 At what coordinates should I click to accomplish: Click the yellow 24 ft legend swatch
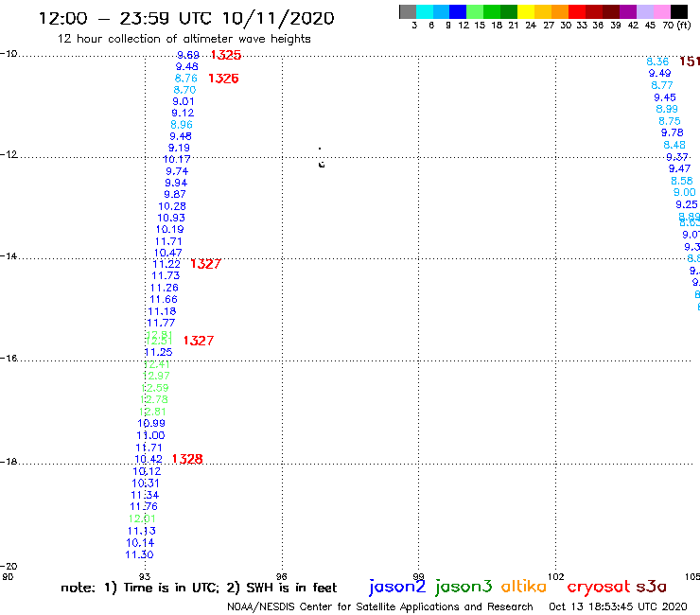click(525, 11)
